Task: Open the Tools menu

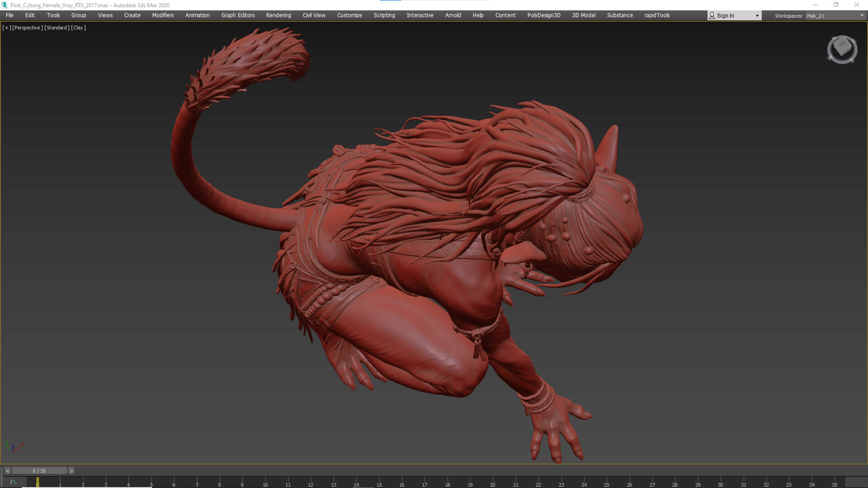Action: tap(53, 15)
